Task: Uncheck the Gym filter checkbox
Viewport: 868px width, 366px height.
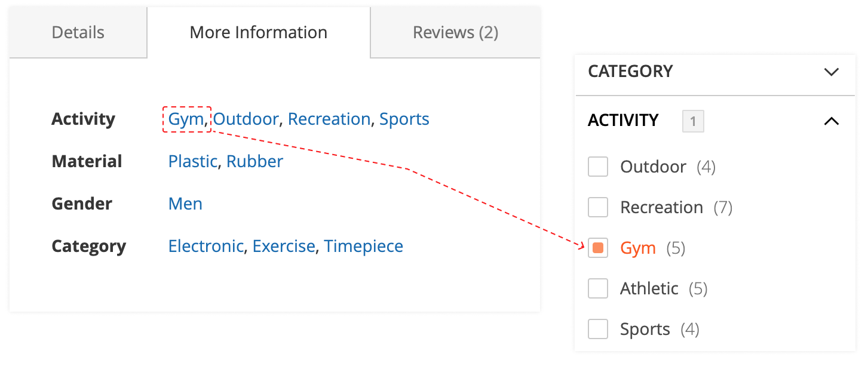Action: click(598, 248)
